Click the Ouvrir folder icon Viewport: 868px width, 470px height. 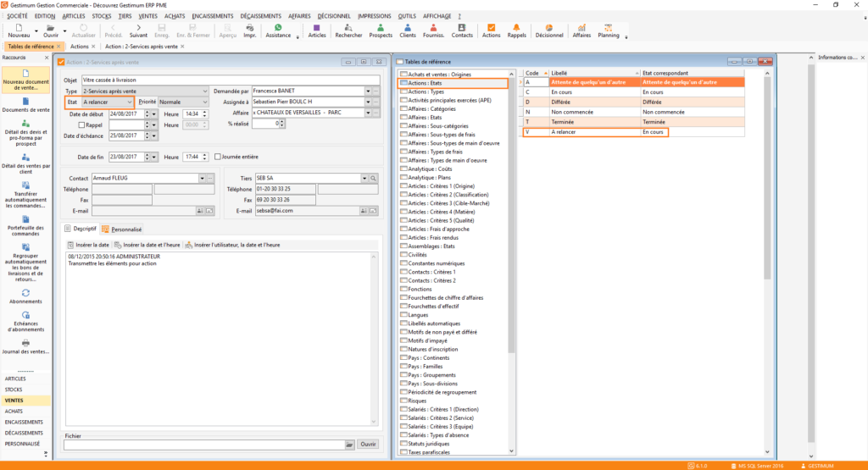coord(50,28)
